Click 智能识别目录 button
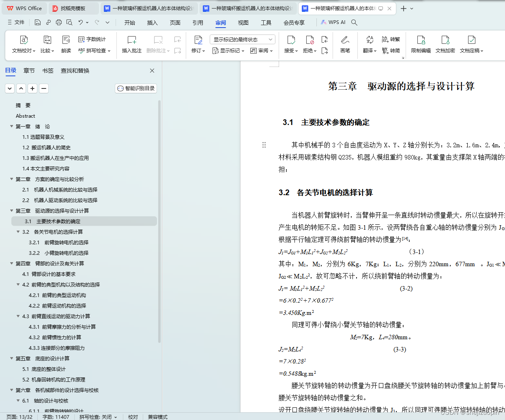This screenshot has width=505, height=420. (x=136, y=88)
